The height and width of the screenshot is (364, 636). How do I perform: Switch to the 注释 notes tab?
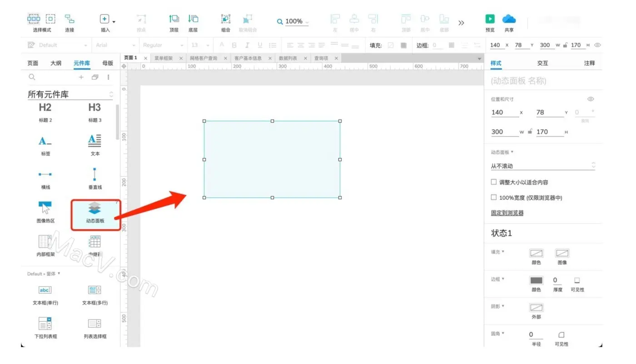[589, 63]
